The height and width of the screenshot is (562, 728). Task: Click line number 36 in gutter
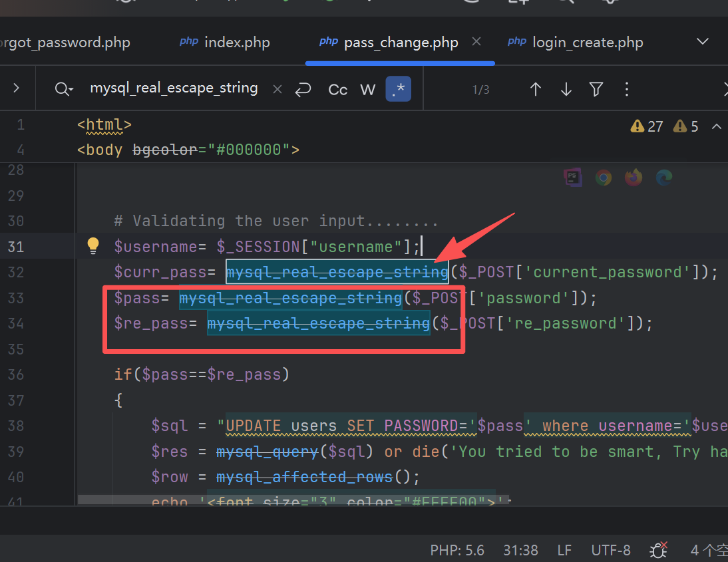tap(16, 375)
